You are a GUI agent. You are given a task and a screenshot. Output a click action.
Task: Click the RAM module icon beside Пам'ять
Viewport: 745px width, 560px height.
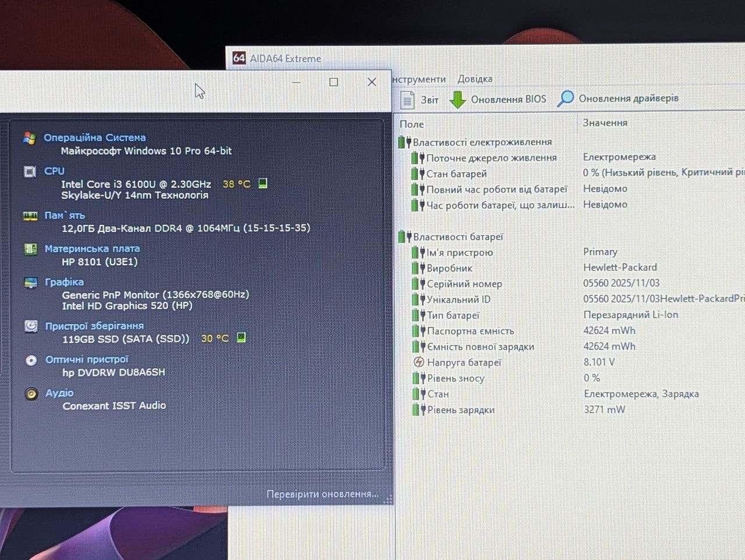(30, 216)
